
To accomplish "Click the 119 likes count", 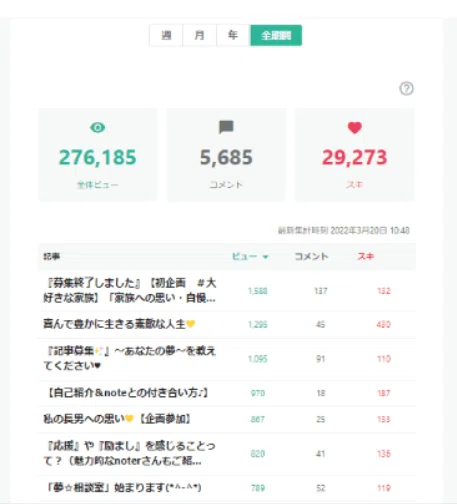I will pyautogui.click(x=384, y=488).
